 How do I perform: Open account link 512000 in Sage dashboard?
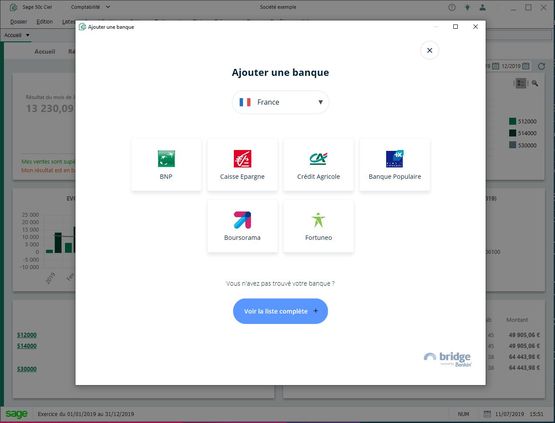(x=27, y=335)
